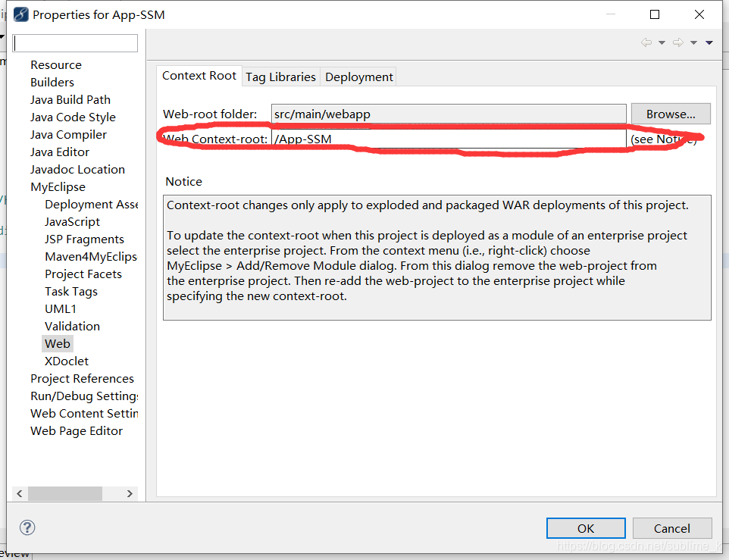The image size is (729, 560).
Task: Confirm with the OK button
Action: [586, 528]
